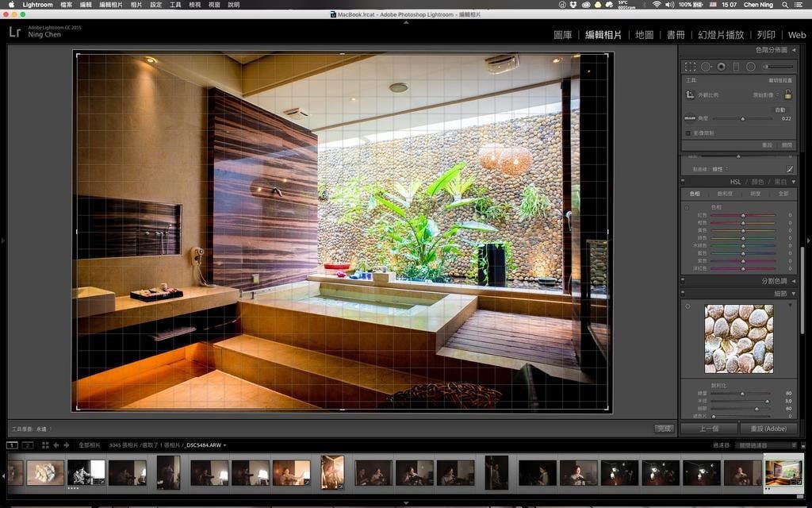
Task: Adjust the 角度 angle slider
Action: (x=743, y=118)
